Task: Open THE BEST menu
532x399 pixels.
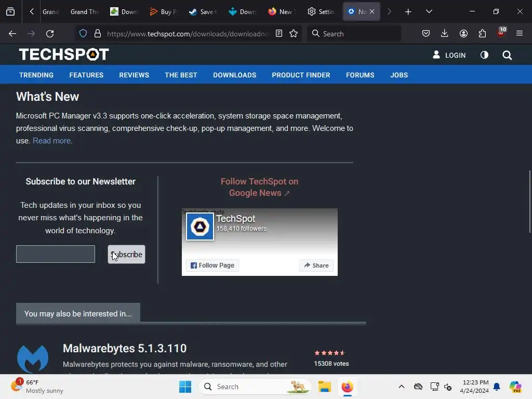Action: point(181,75)
